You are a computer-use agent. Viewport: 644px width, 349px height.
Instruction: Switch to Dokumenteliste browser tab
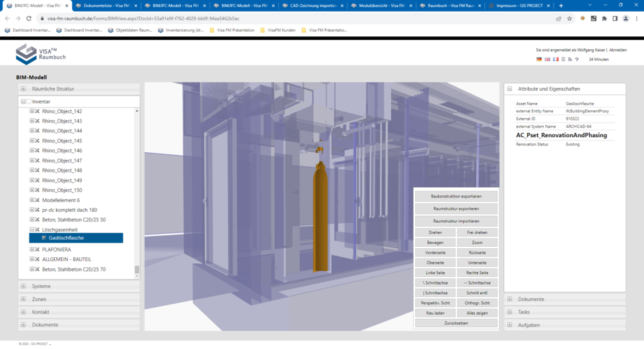[x=106, y=5]
